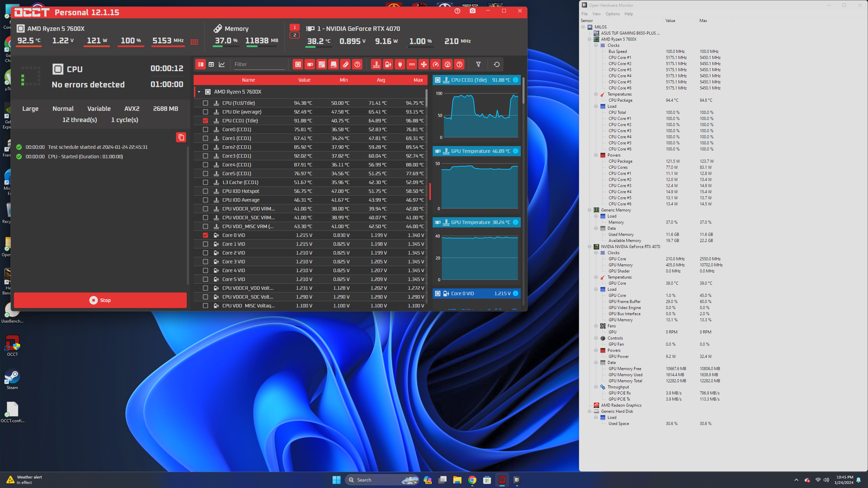The image size is (868, 488).
Task: Toggle the fan sensor filter icon
Action: point(424,64)
